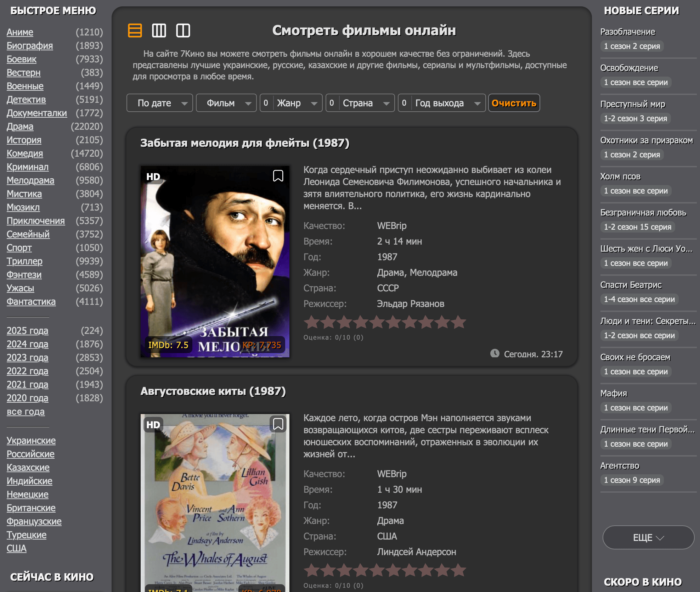Open the Документалки genre link
The width and height of the screenshot is (700, 592).
pos(37,113)
